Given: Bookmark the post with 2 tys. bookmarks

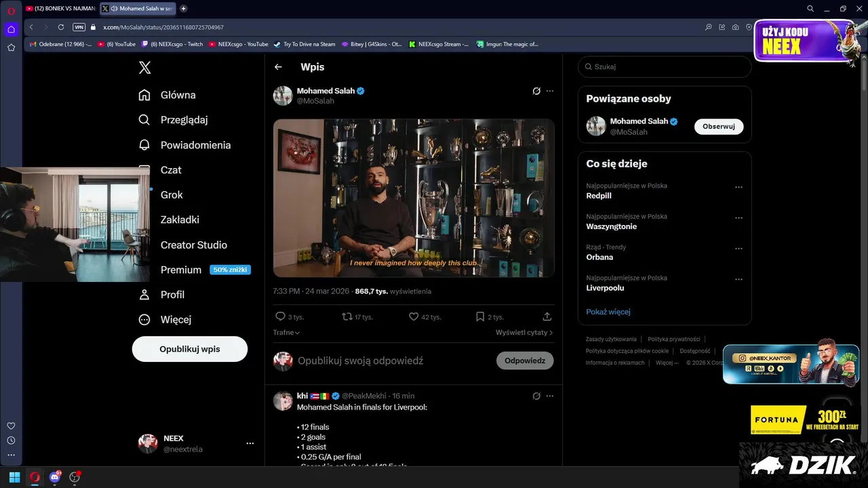Looking at the screenshot, I should point(480,317).
